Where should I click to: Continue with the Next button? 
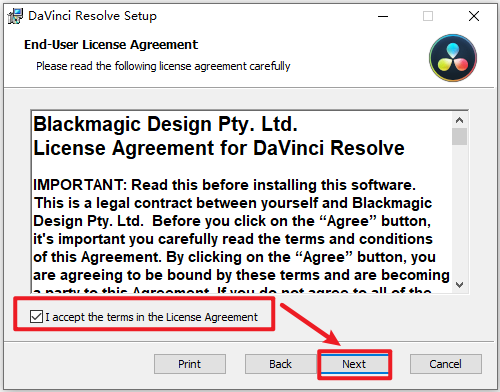click(x=354, y=364)
